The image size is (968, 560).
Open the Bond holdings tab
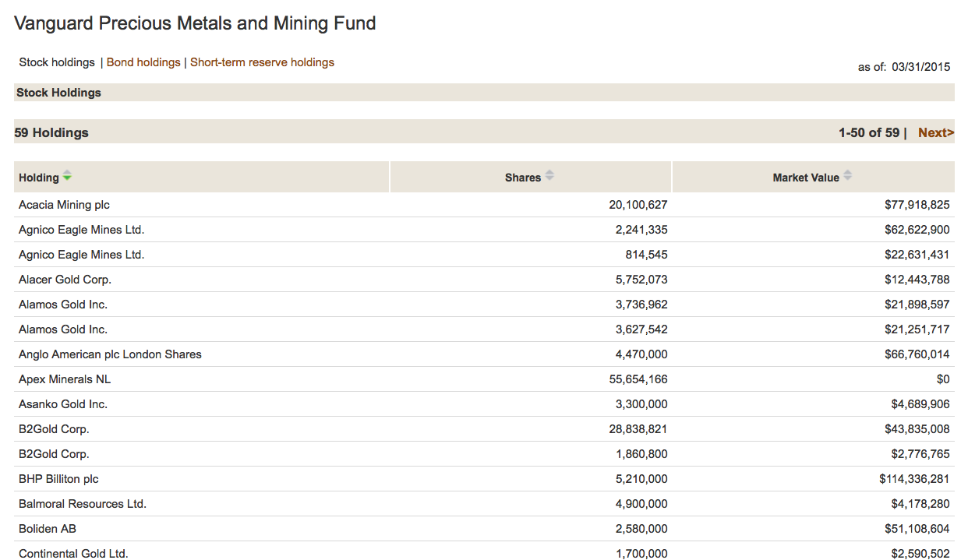pyautogui.click(x=143, y=62)
